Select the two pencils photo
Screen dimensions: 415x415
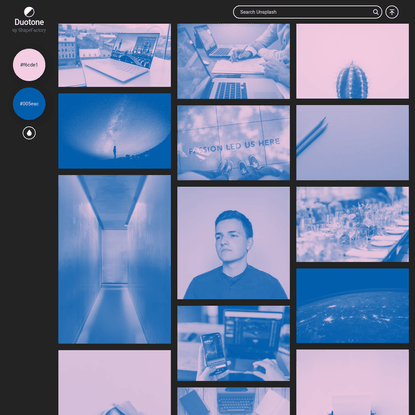[353, 143]
